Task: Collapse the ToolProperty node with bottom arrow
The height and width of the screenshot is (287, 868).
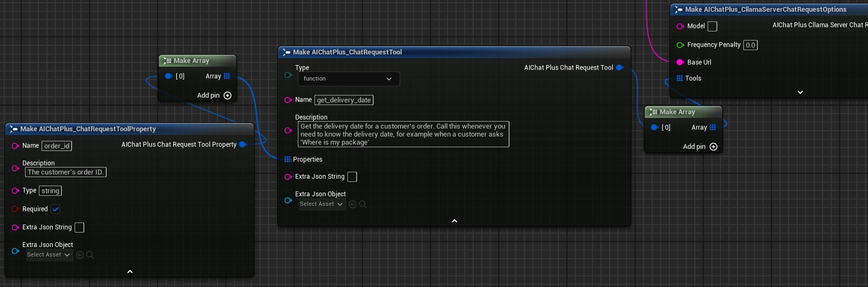Action: coord(129,272)
